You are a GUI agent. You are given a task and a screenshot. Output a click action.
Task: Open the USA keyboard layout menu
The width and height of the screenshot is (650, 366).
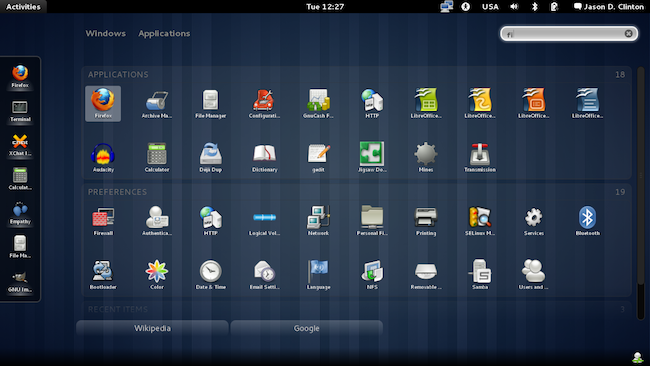(x=490, y=7)
